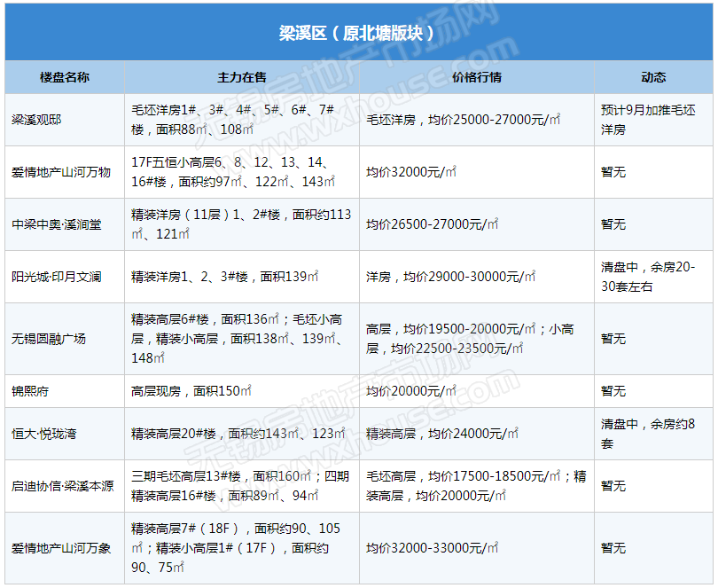Click the 高层现房，面积150㎡ cell
The height and width of the screenshot is (588, 718).
click(192, 391)
